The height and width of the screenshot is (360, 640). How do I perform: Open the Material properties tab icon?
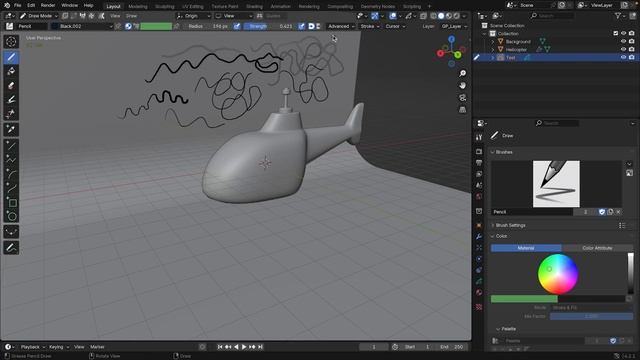pos(479,293)
